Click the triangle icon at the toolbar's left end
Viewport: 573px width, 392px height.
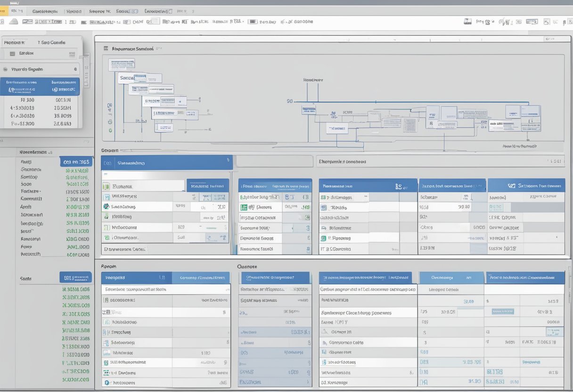[14, 21]
